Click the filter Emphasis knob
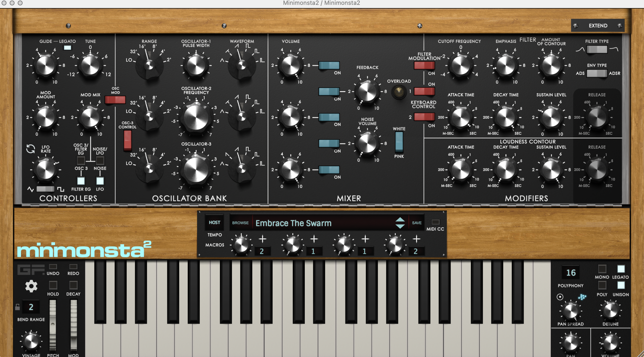This screenshot has height=357, width=644. pyautogui.click(x=506, y=65)
